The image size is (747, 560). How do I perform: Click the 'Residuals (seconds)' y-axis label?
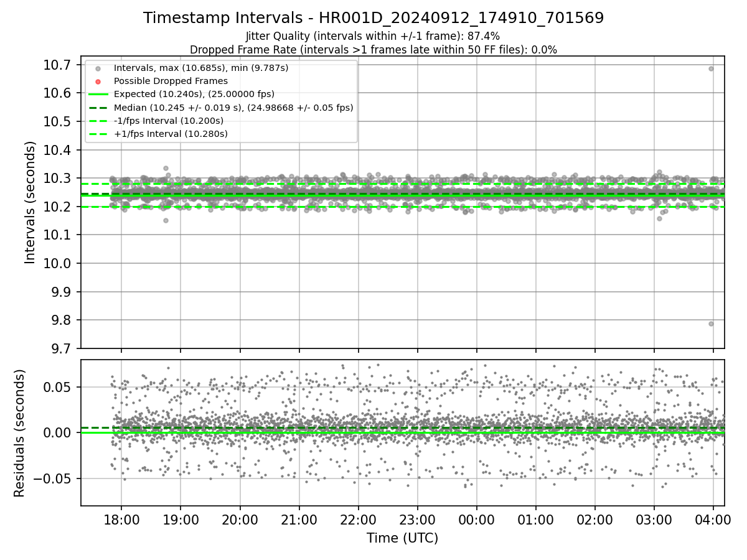20,433
